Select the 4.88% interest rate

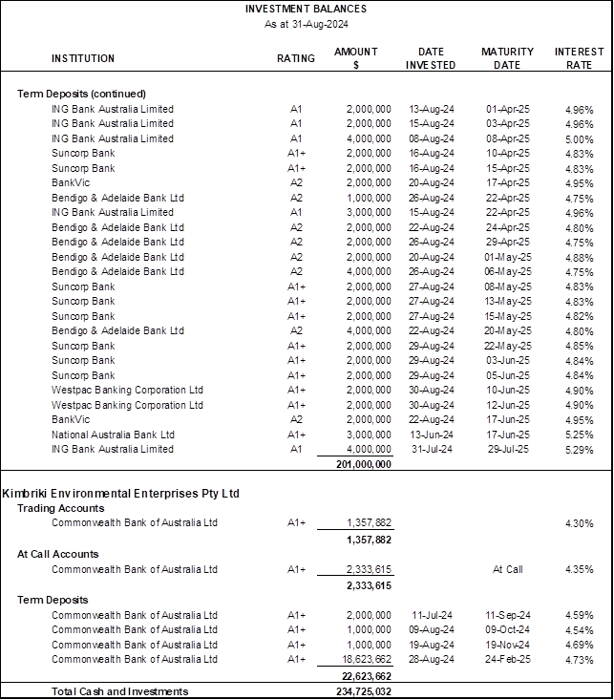pos(580,258)
